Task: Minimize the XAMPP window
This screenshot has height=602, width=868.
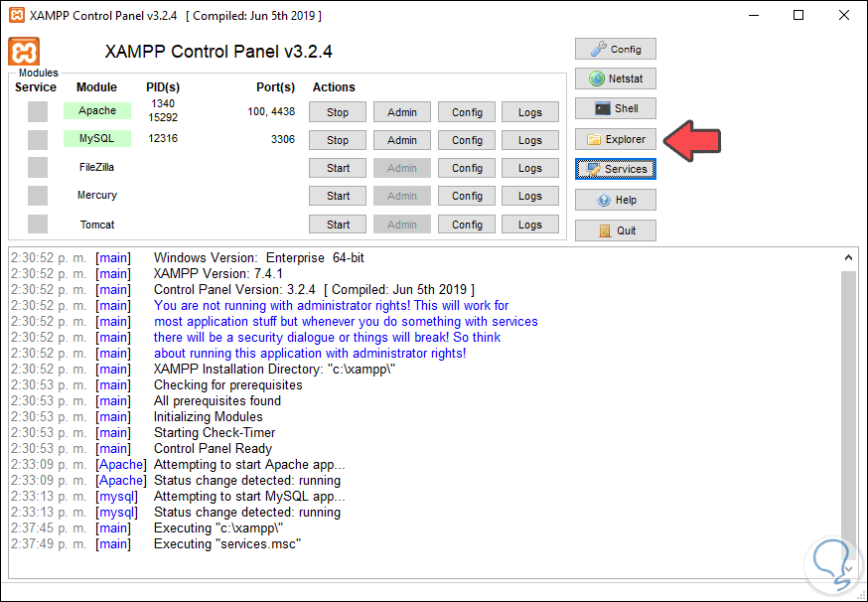Action: point(753,15)
